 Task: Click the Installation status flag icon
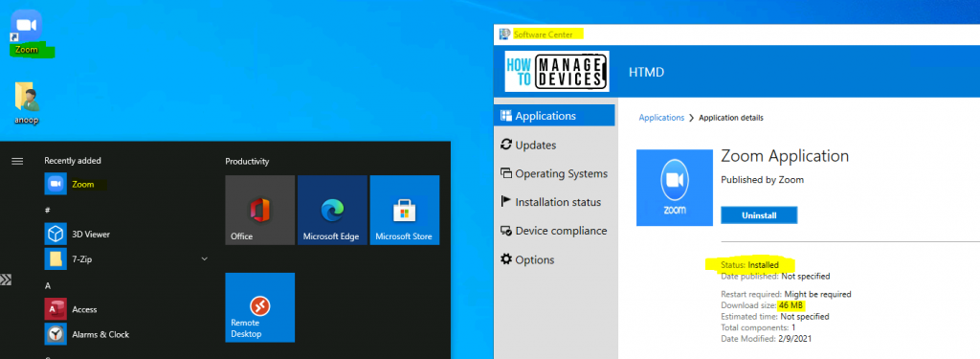click(506, 201)
